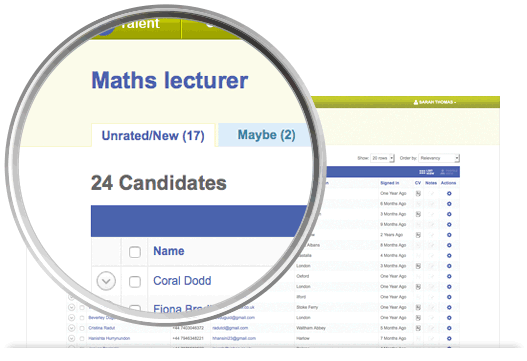The width and height of the screenshot is (527, 361).
Task: Switch to the Unrated/New (17) tab
Action: [153, 136]
